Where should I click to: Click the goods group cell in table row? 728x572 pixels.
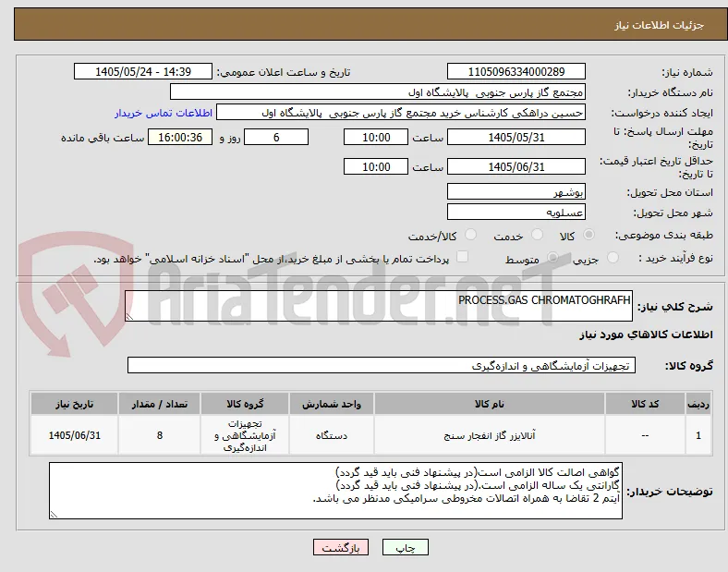coord(245,435)
